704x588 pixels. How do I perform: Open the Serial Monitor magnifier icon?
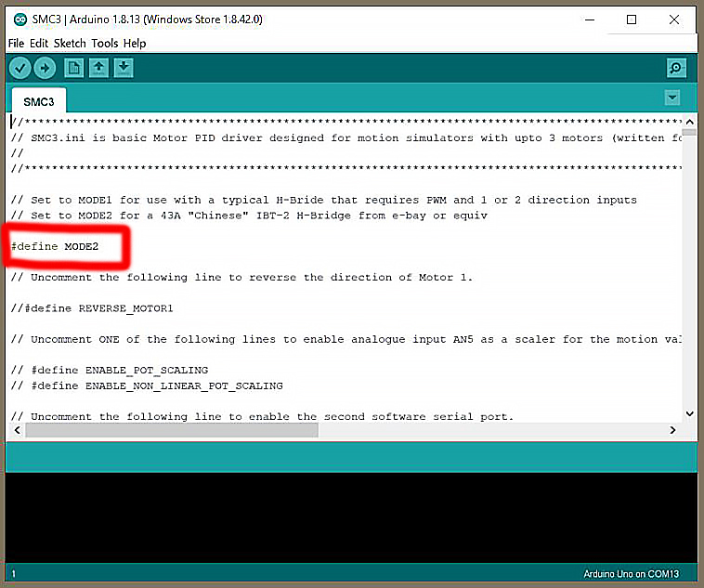pos(676,69)
